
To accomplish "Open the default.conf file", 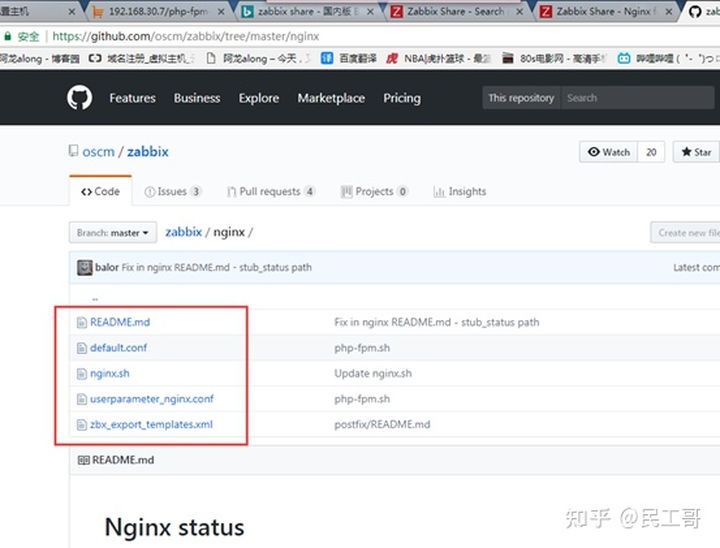I will tap(118, 348).
